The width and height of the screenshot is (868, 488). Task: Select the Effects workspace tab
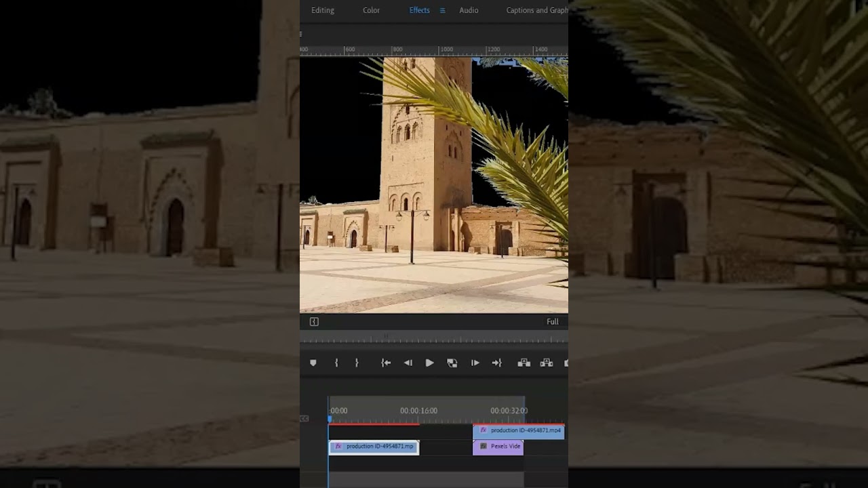coord(420,10)
